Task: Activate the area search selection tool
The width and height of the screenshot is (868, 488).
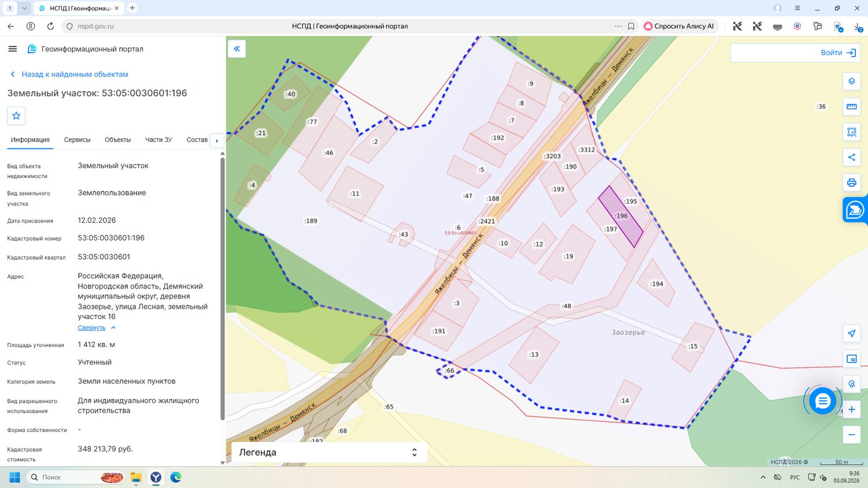Action: tap(851, 132)
